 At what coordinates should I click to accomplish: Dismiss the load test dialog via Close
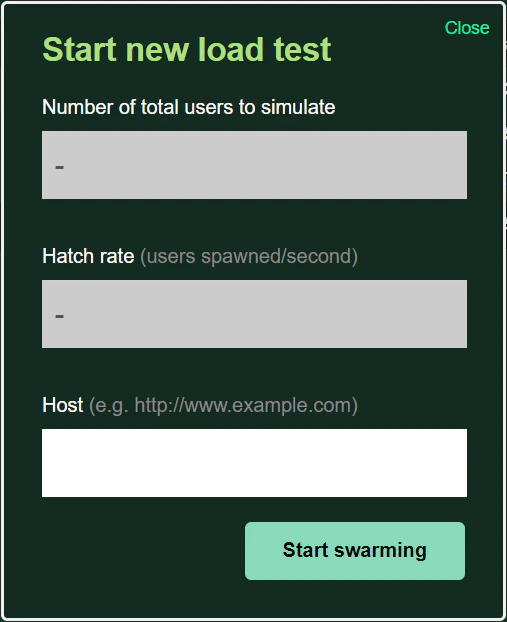coord(467,28)
